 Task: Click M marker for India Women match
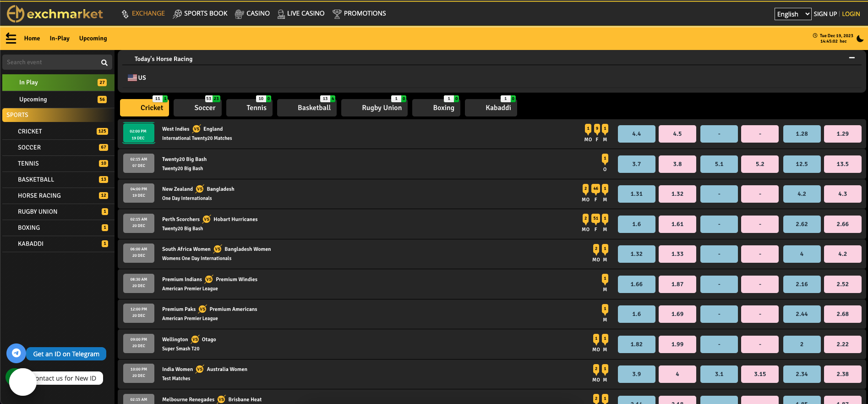click(605, 373)
